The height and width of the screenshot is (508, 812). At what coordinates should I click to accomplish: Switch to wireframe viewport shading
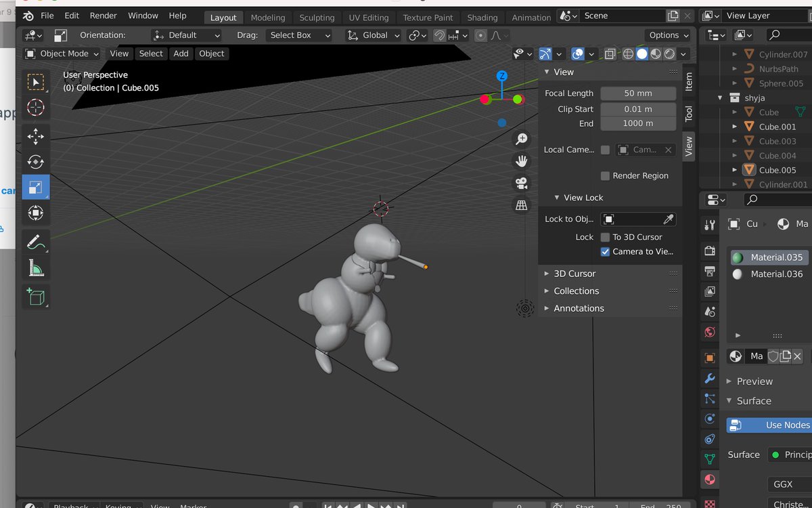[x=628, y=54]
